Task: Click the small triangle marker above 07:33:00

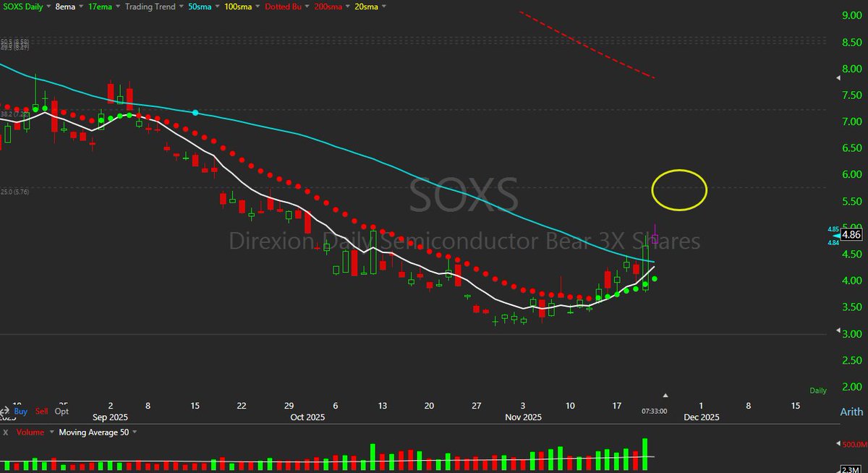Action: coord(666,396)
